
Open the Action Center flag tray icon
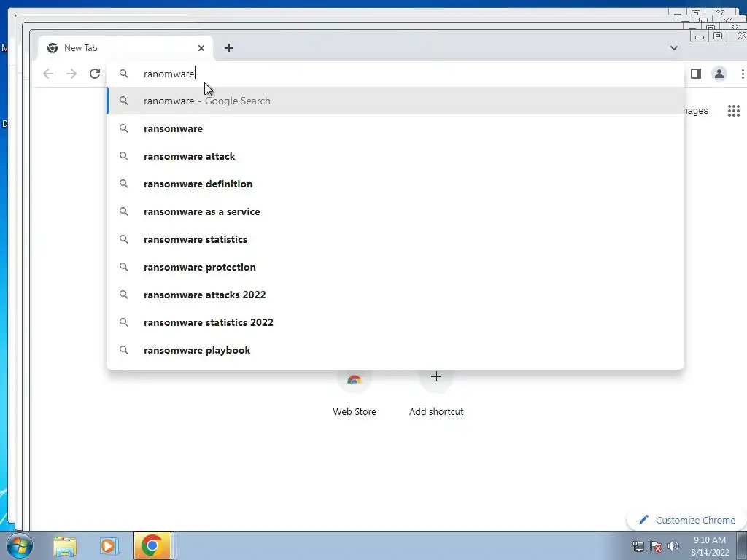pos(656,546)
